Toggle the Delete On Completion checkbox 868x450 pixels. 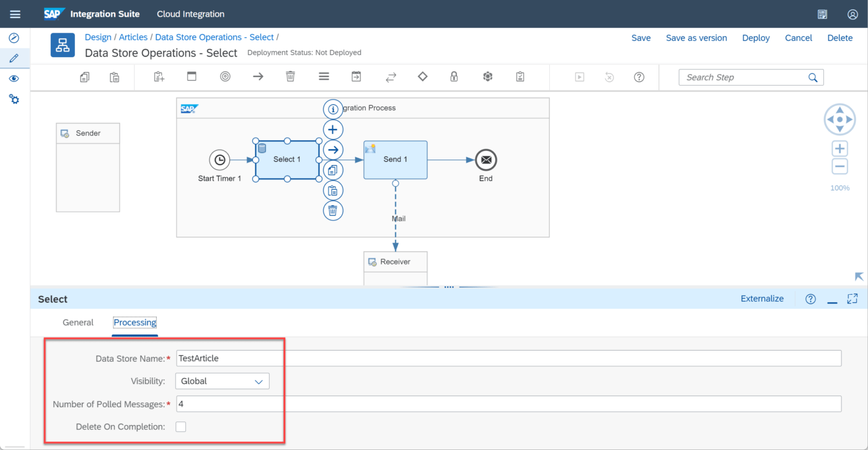[x=180, y=426]
